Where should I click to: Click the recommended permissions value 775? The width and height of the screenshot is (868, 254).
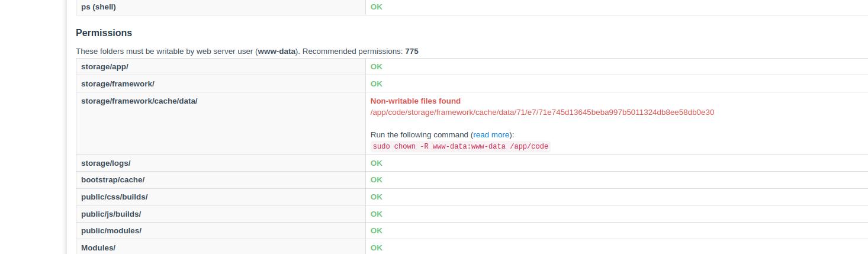coord(412,52)
